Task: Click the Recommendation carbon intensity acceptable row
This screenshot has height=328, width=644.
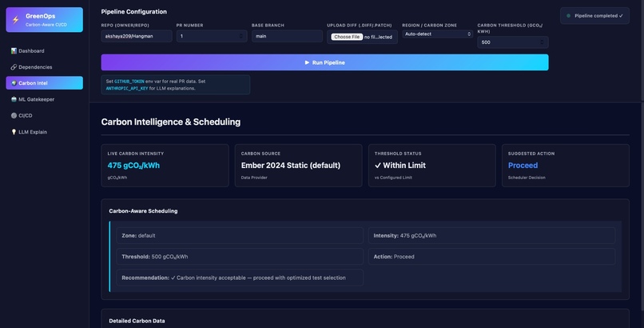Action: click(240, 278)
